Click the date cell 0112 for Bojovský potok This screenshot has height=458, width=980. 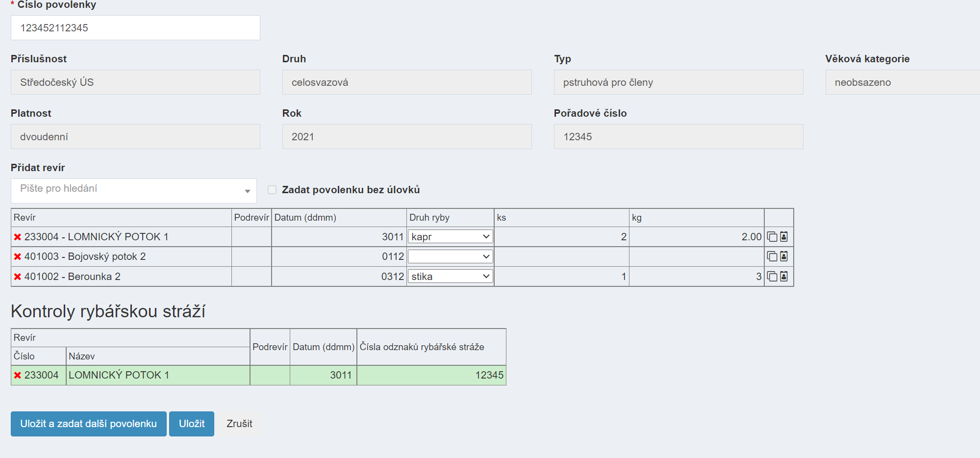(339, 256)
